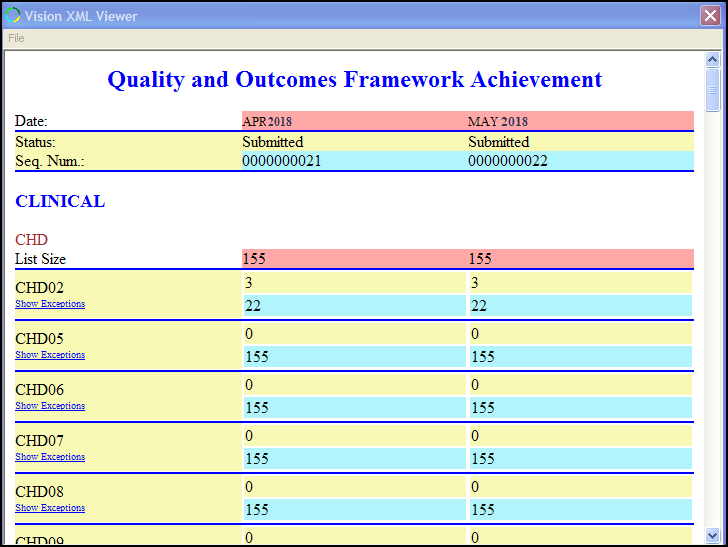Viewport: 728px width, 547px height.
Task: Show Exceptions for CHD02
Action: (50, 304)
